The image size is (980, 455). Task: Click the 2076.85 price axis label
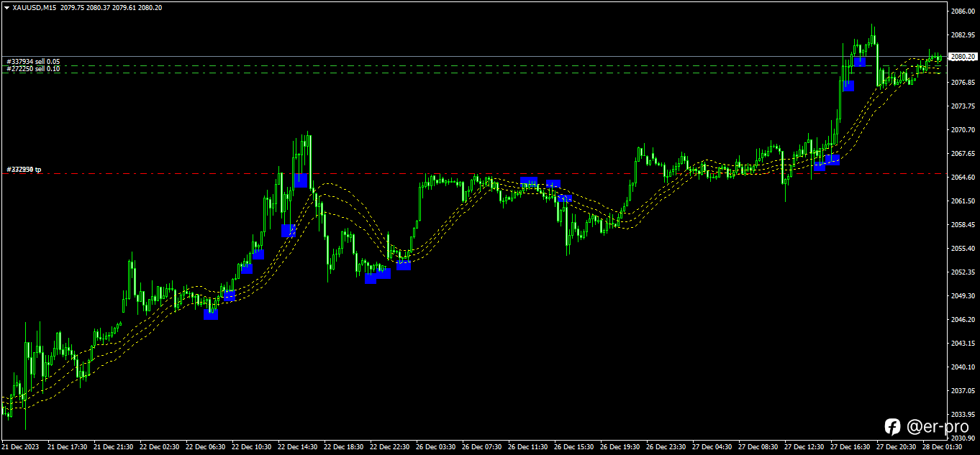click(x=962, y=82)
